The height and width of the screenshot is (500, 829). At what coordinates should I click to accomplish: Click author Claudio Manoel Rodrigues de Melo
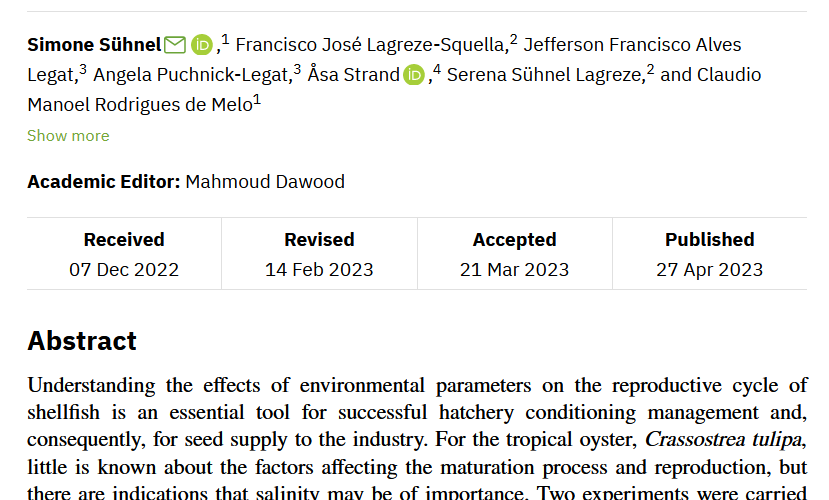(140, 105)
